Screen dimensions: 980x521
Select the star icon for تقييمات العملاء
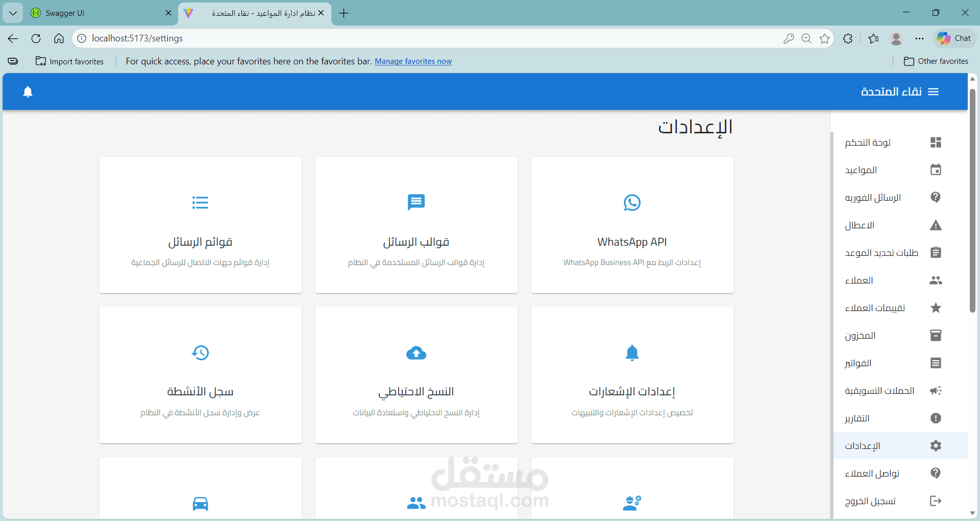[x=936, y=308]
